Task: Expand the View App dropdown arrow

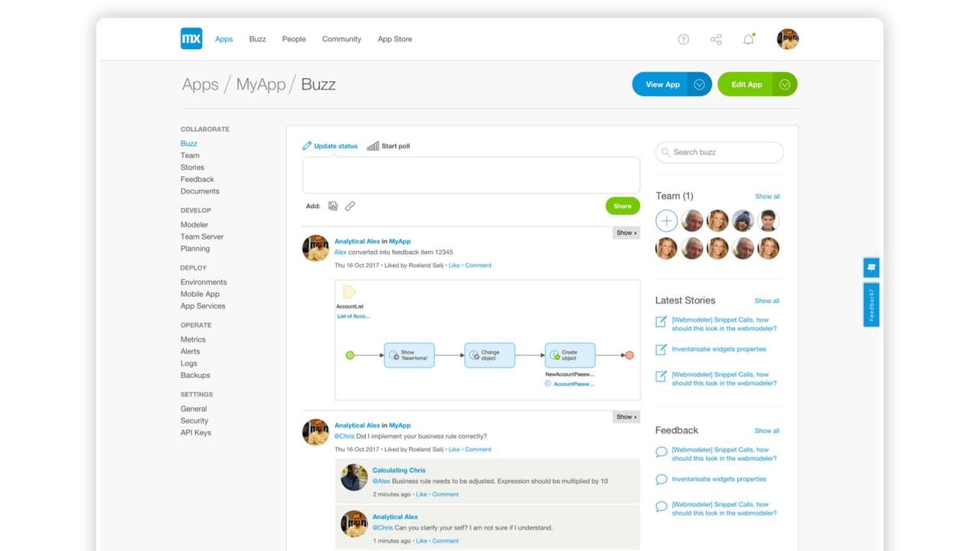Action: 697,84
